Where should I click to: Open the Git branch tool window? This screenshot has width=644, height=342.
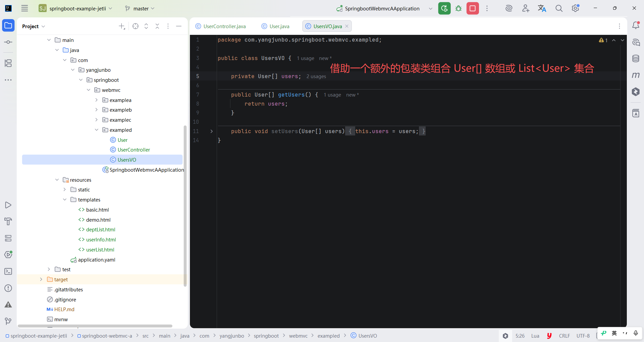(8, 321)
